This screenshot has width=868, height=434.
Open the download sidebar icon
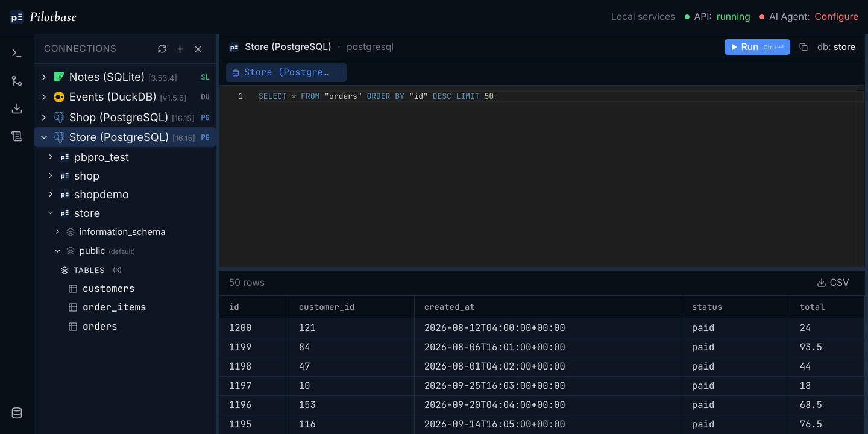point(17,108)
